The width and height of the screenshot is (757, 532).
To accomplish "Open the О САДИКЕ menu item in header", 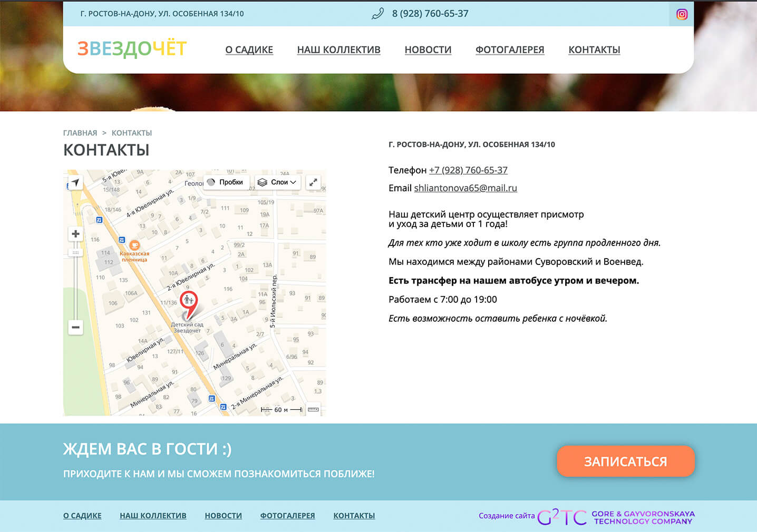I will click(249, 50).
